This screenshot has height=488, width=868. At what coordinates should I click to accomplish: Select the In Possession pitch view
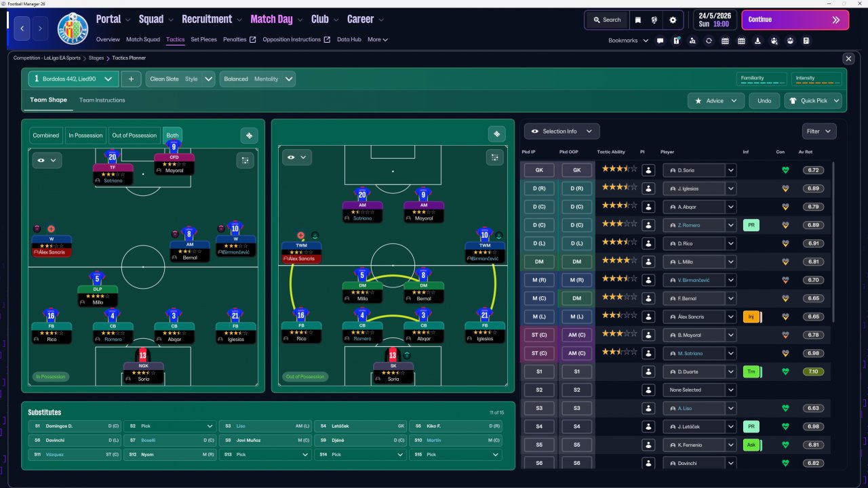coord(85,136)
